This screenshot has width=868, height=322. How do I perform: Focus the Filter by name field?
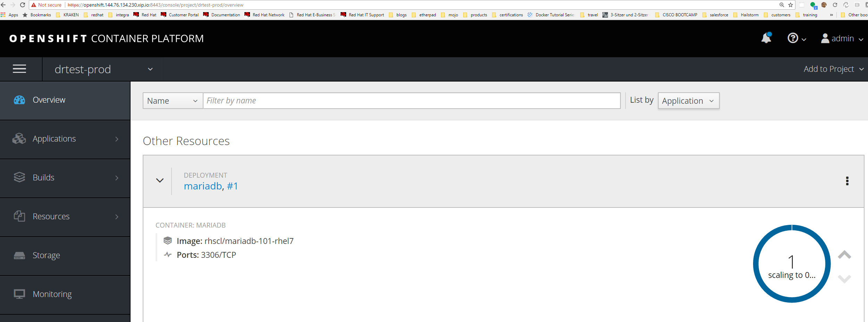(x=412, y=101)
